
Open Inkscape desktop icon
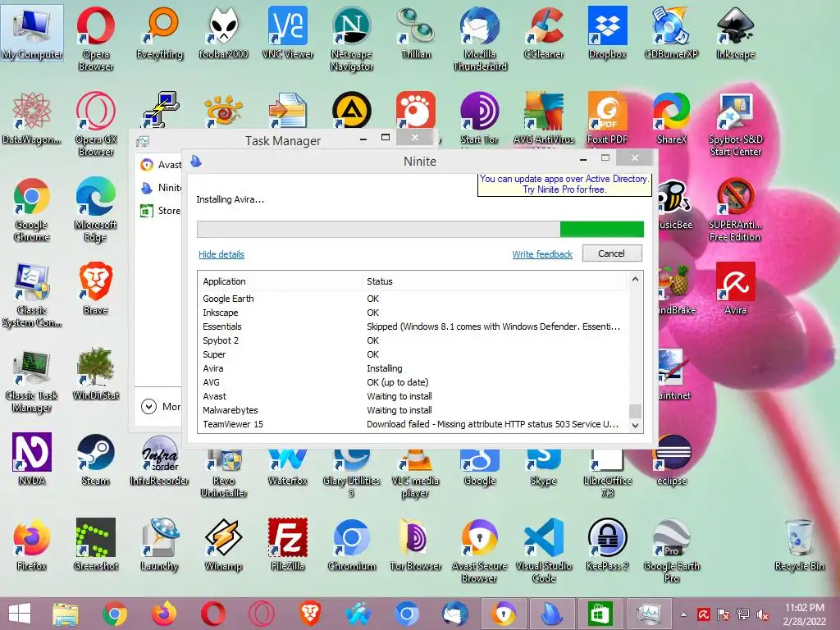(x=736, y=32)
